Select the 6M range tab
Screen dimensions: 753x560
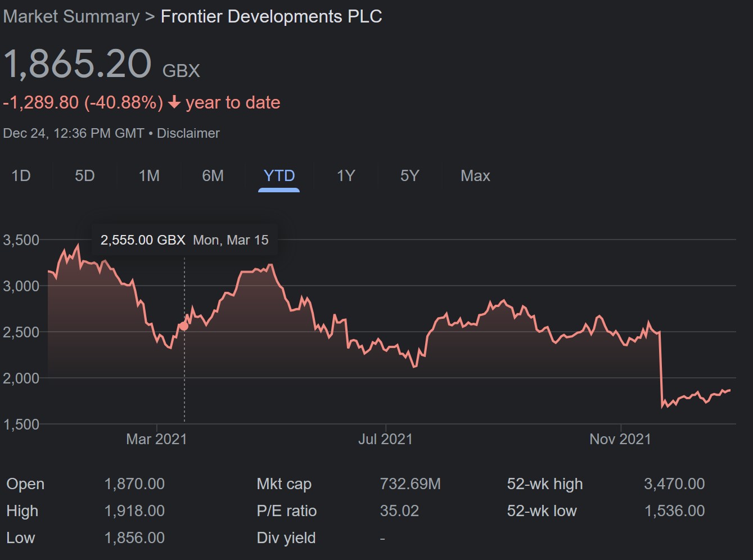[213, 176]
